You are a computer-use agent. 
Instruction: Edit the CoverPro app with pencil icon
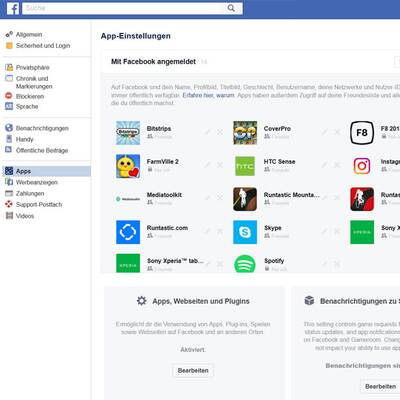(325, 132)
